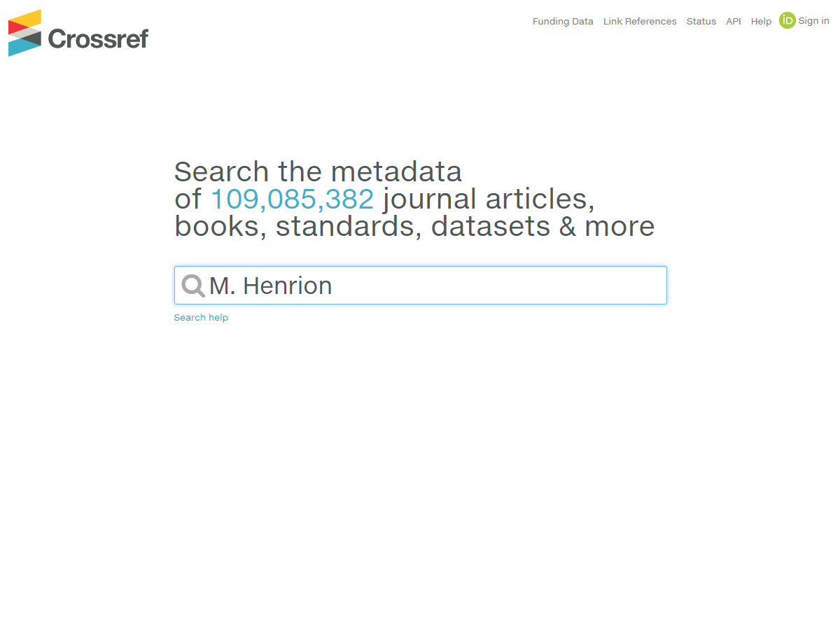Click the words "journal articles" in heading

(x=489, y=199)
